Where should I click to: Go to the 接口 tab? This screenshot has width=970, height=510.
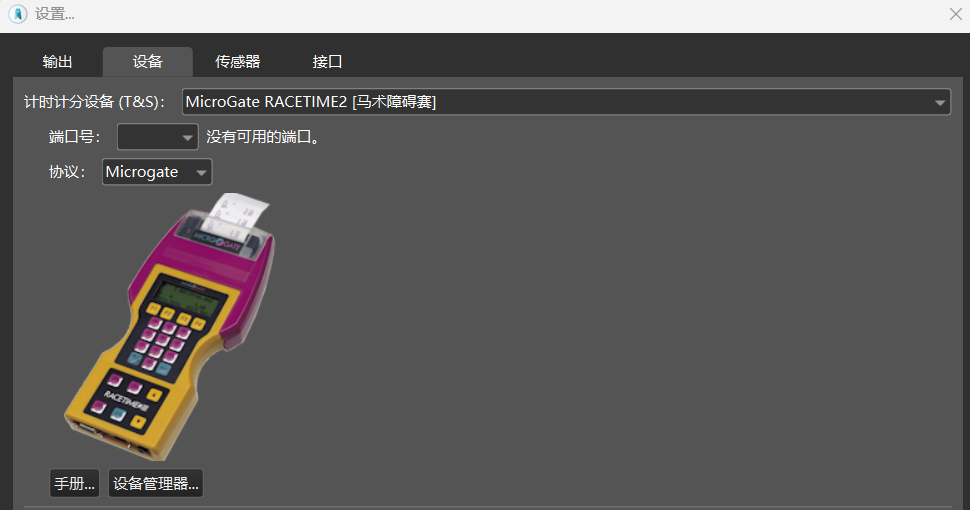(x=327, y=61)
